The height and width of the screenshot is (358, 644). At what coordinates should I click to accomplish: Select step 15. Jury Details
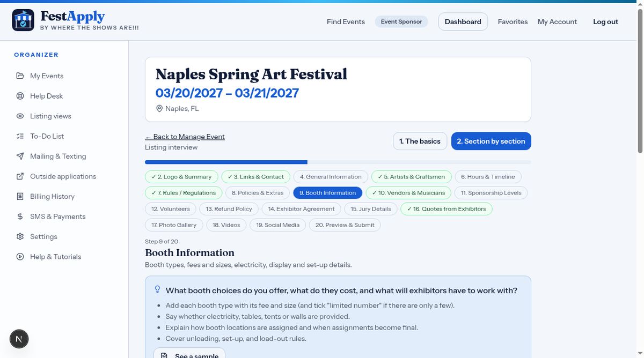point(371,209)
